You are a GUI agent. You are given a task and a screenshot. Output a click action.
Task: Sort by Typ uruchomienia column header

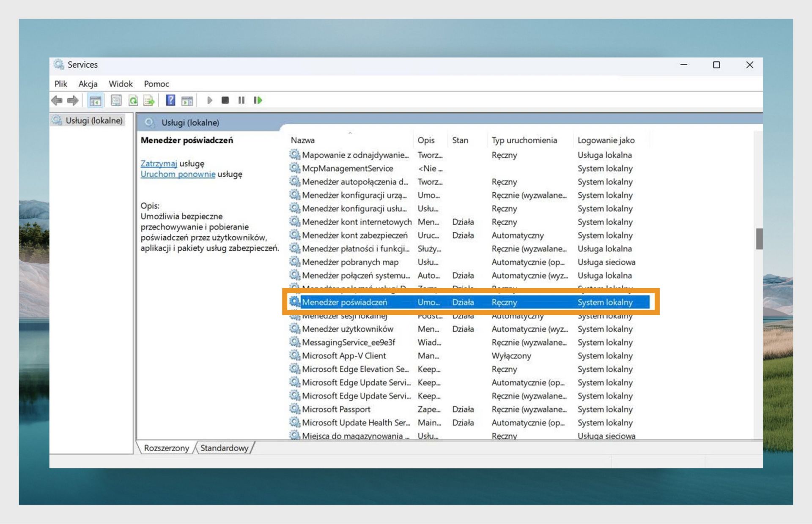[x=524, y=140]
